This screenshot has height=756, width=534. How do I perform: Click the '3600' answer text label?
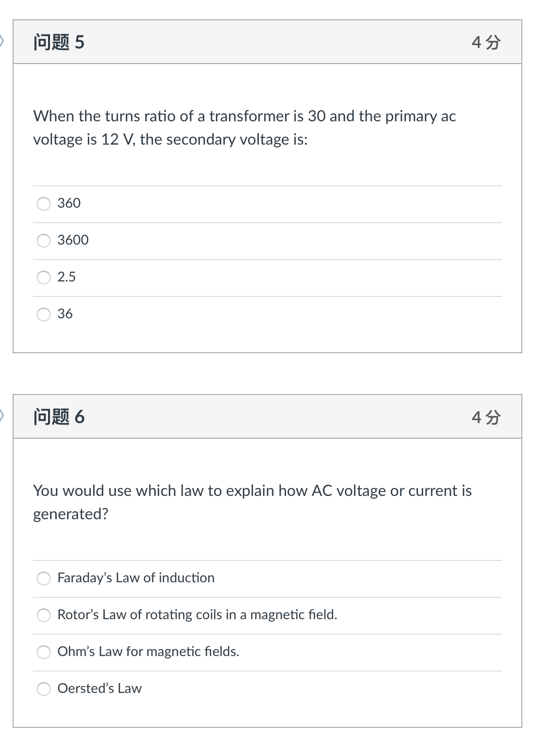click(x=73, y=240)
